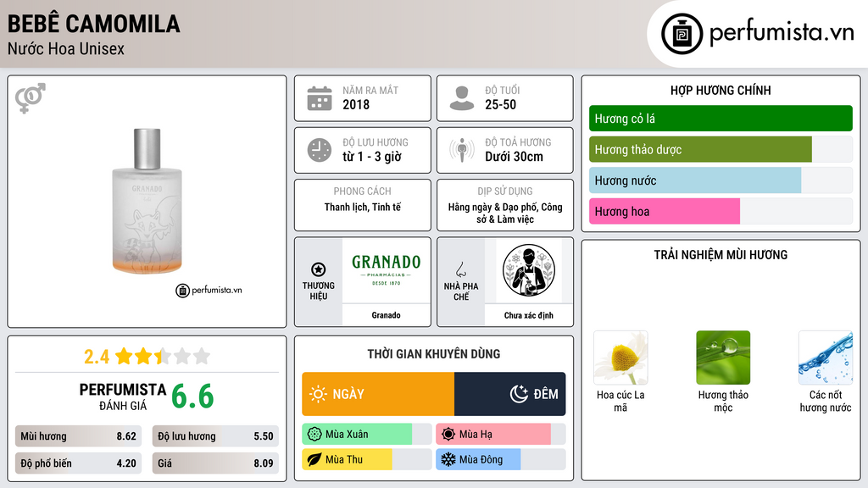
Task: Click the Mùa Xuân season bar
Action: click(x=367, y=434)
